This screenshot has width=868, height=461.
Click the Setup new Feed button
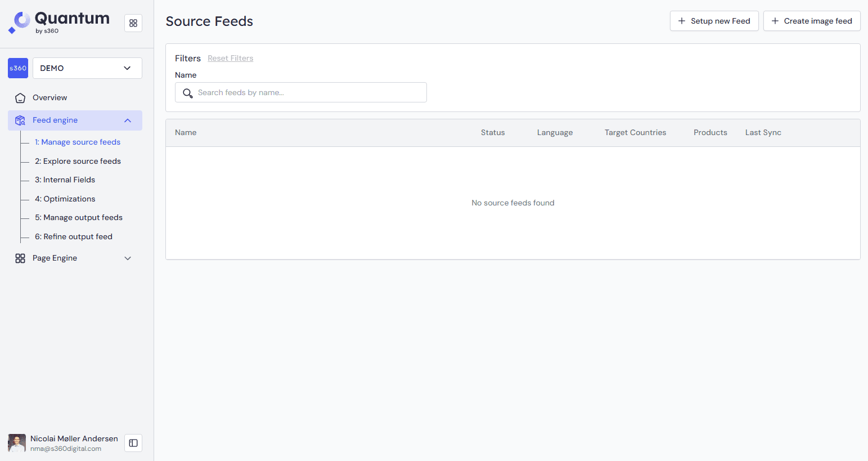point(714,20)
